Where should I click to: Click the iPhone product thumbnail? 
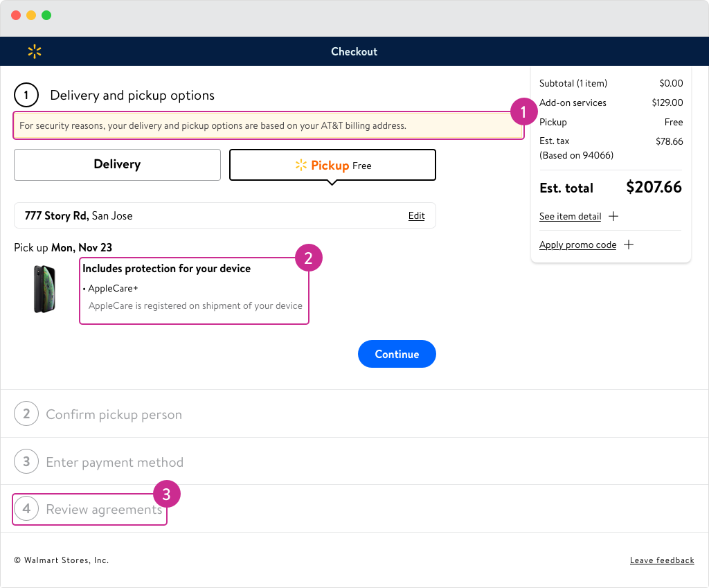pos(45,289)
